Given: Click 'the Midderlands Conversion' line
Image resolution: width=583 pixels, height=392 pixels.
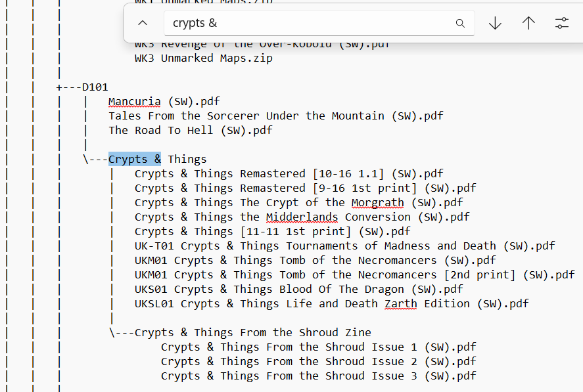Looking at the screenshot, I should coord(302,217).
